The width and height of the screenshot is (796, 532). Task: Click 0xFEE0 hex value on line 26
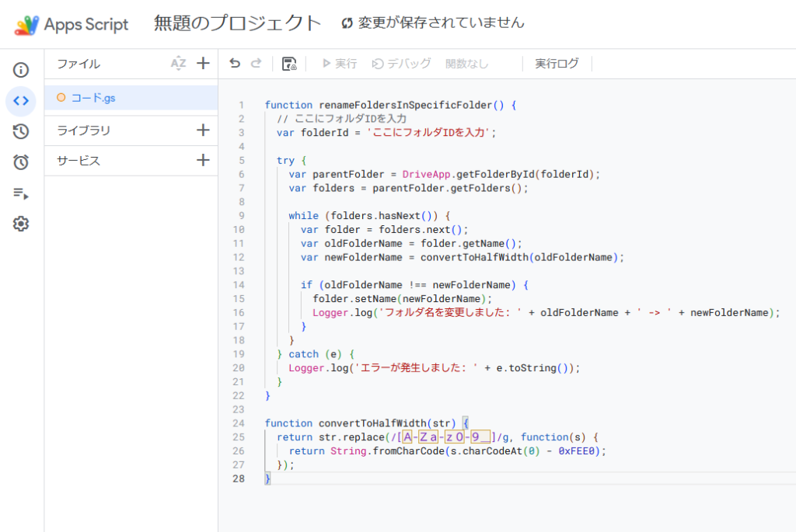click(x=576, y=451)
